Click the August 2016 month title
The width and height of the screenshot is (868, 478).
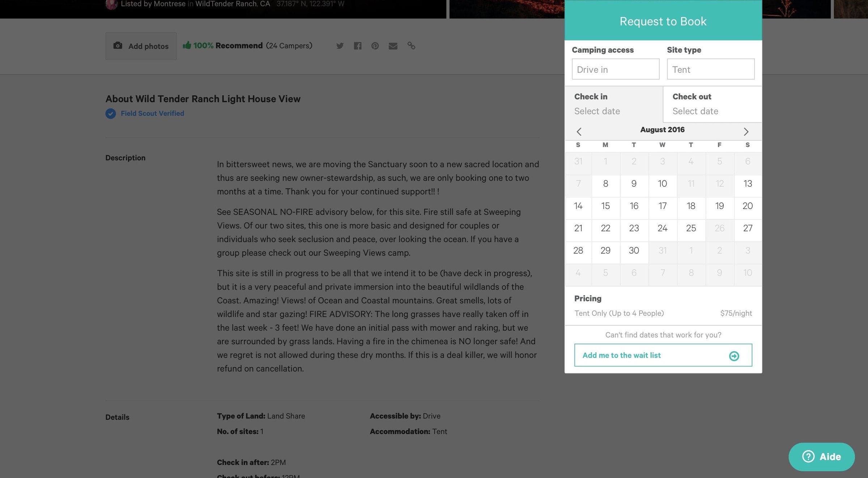pos(662,130)
